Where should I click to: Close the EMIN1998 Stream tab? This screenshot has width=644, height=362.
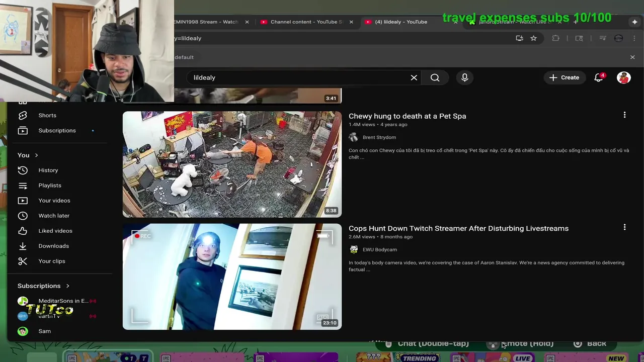[247, 22]
